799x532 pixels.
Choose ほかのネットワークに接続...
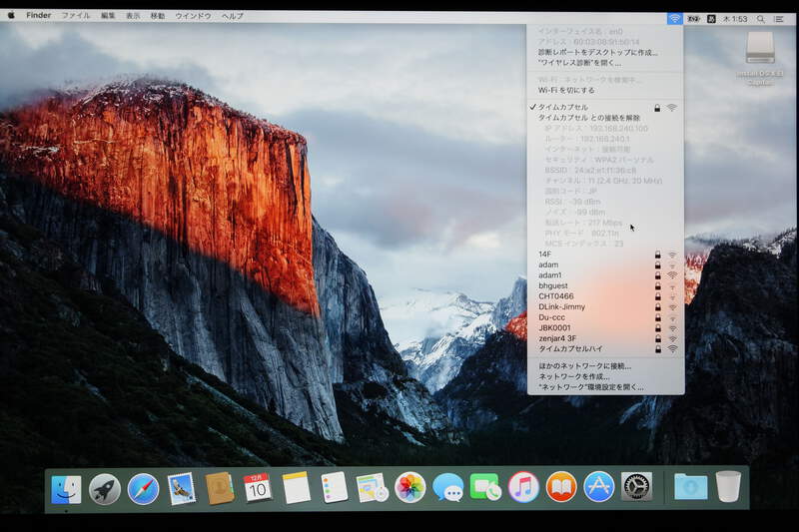584,365
